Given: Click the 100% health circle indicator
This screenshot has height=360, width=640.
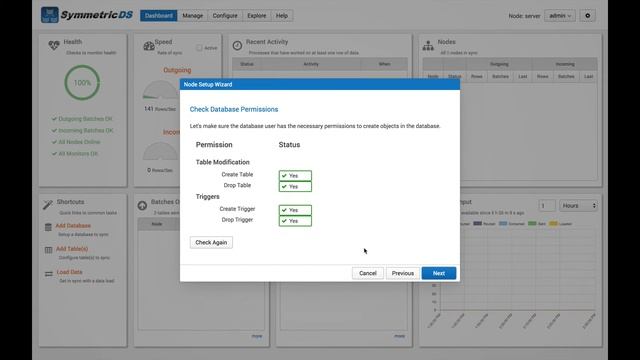Looking at the screenshot, I should click(x=82, y=83).
